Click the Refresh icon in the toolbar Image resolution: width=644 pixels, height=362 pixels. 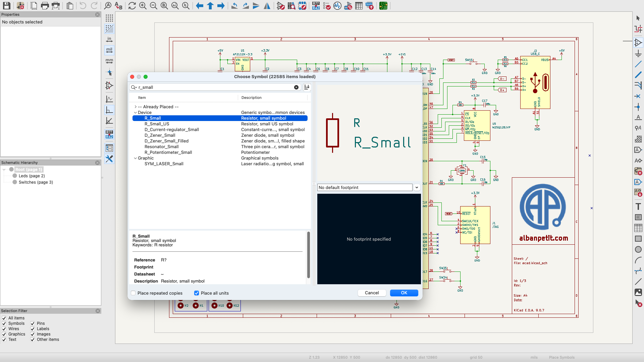pyautogui.click(x=132, y=6)
